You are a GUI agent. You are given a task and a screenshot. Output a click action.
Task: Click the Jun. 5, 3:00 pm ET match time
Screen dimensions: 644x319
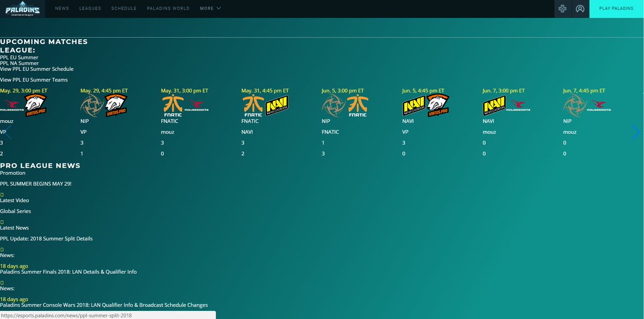pyautogui.click(x=343, y=91)
